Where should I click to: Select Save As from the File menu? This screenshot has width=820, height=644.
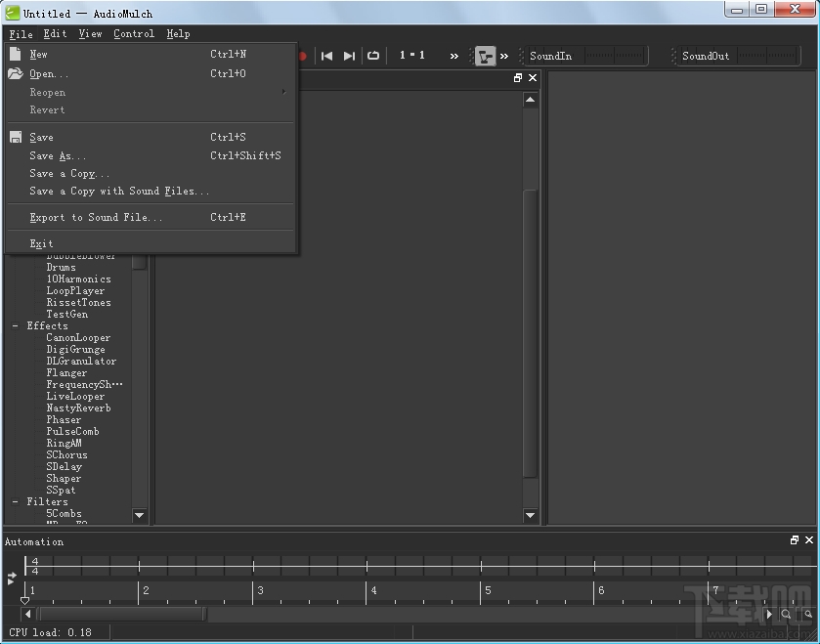pos(55,155)
